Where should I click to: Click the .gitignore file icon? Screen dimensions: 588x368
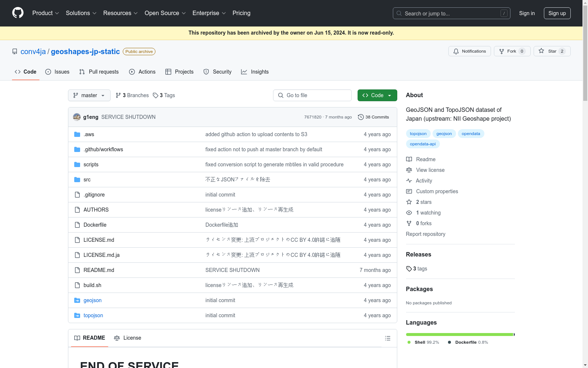point(77,195)
